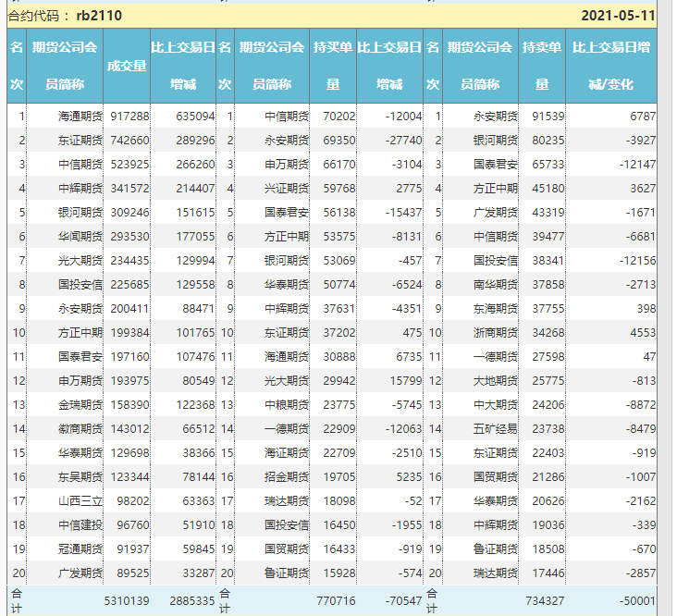Image resolution: width=677 pixels, height=616 pixels.
Task: Click long change value -12063
Action: pyautogui.click(x=403, y=429)
